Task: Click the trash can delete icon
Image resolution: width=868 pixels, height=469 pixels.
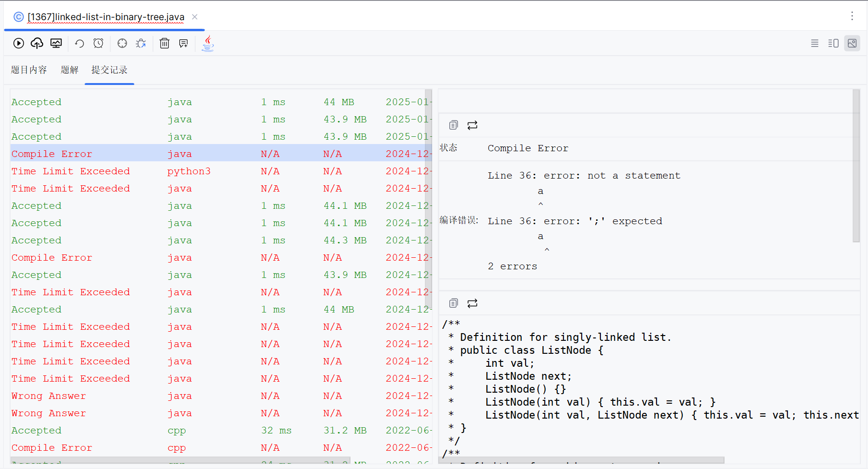Action: coord(164,43)
